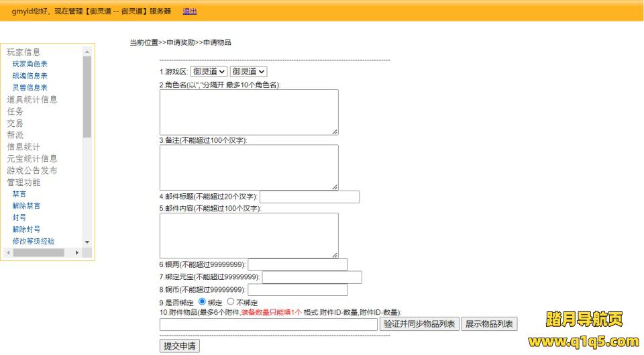Select 解除禁言 in the sidebar
The image size is (644, 355).
coord(26,205)
